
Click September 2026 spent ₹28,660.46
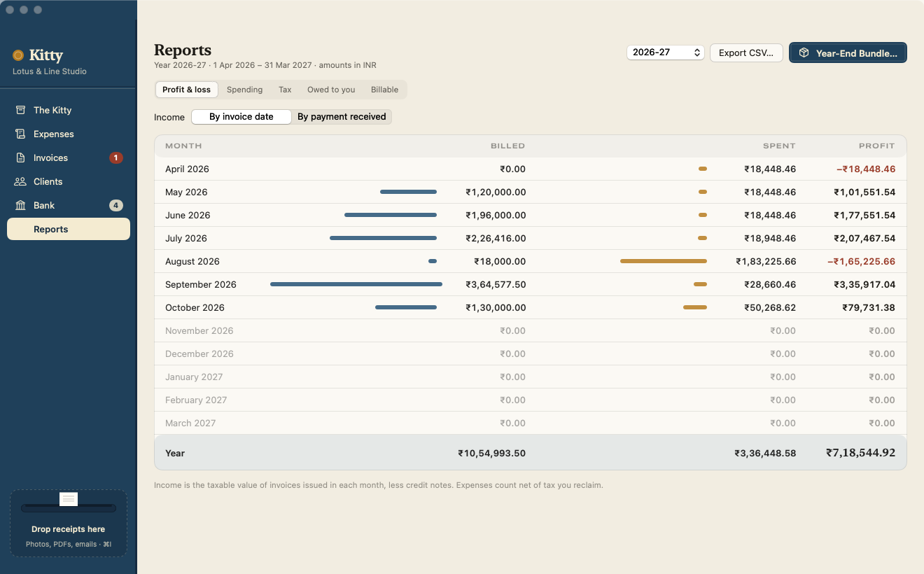click(770, 284)
